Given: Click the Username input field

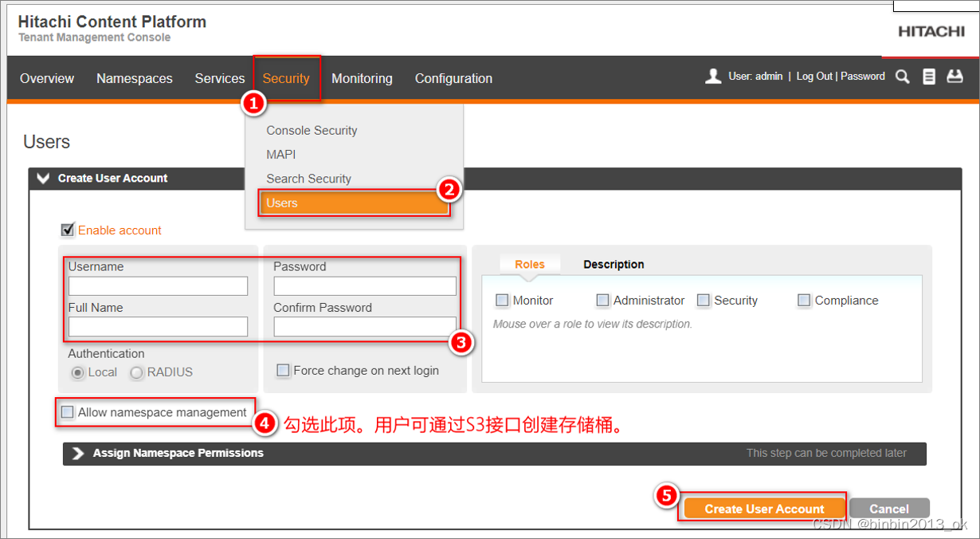Looking at the screenshot, I should (157, 285).
